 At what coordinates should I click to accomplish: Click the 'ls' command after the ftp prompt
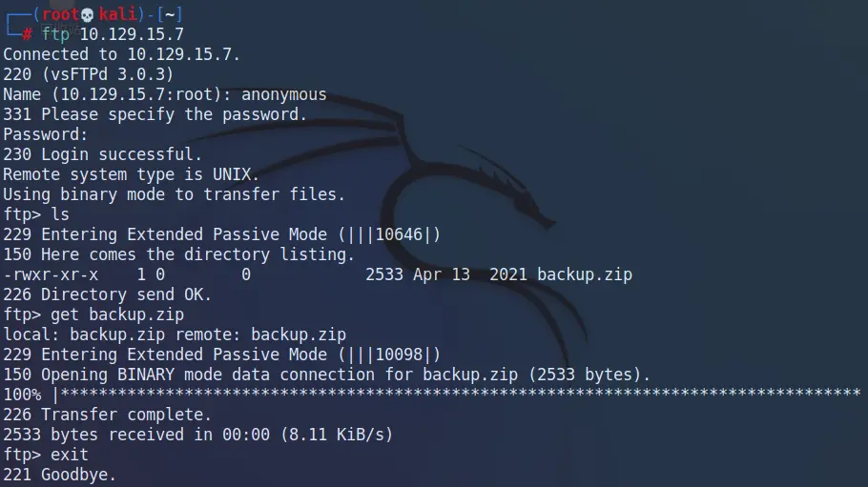[60, 214]
